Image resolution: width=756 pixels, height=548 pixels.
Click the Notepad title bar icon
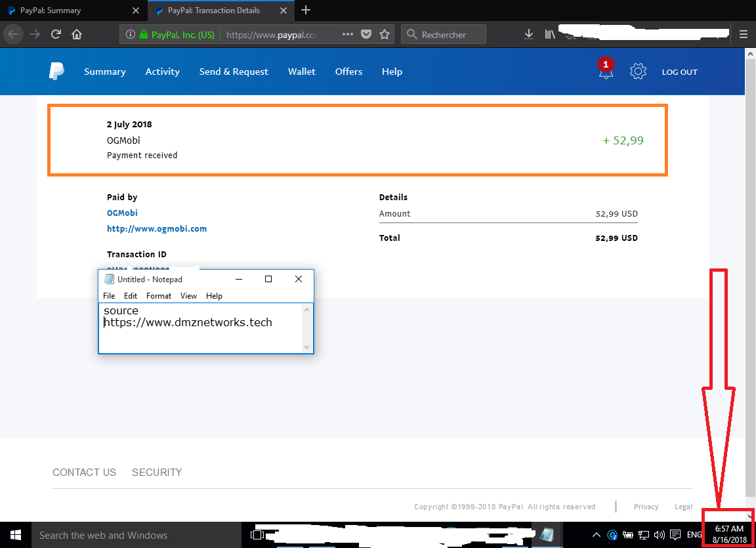(110, 279)
